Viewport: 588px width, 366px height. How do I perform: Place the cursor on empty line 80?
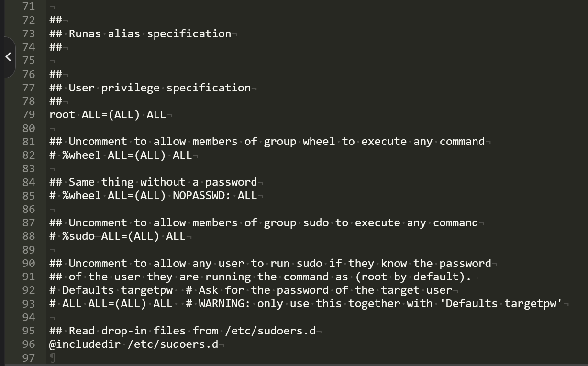[53, 128]
